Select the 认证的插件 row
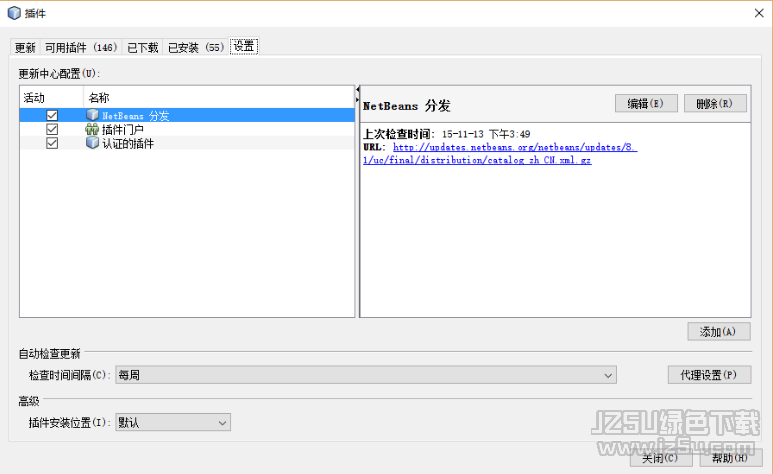Image resolution: width=773 pixels, height=474 pixels. pos(187,143)
